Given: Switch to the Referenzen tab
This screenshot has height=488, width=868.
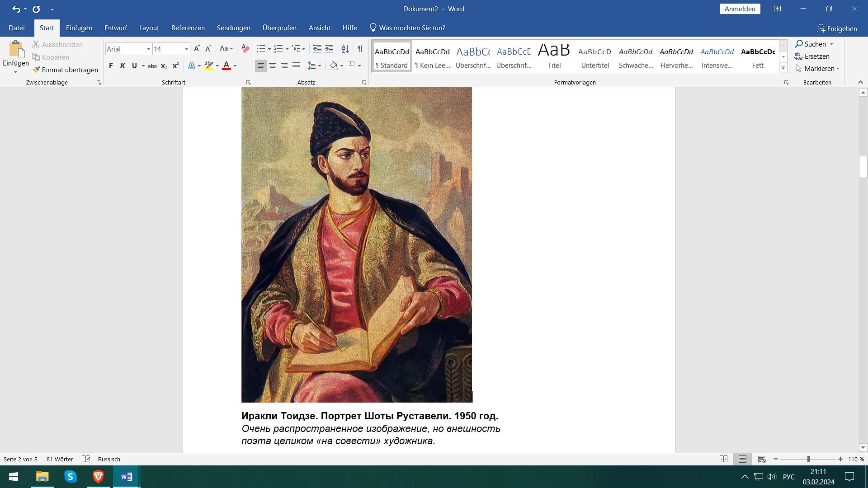Looking at the screenshot, I should point(188,28).
